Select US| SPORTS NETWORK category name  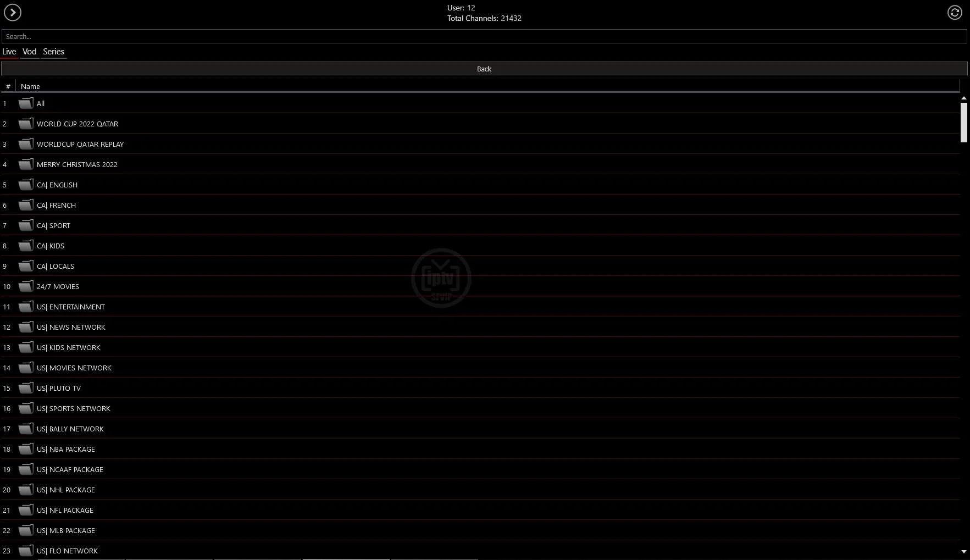pos(74,408)
